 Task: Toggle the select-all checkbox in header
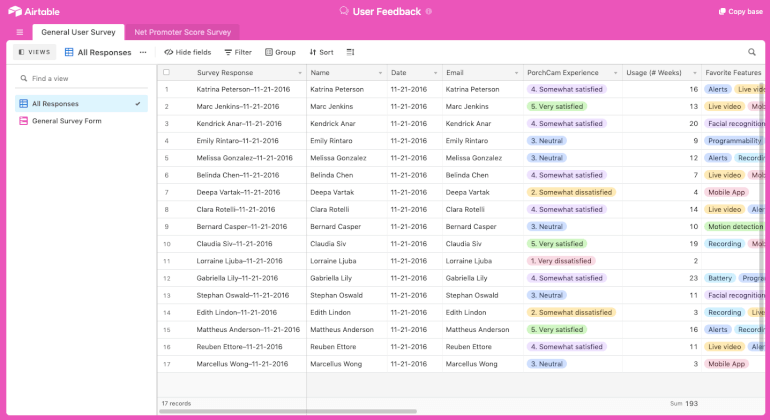(x=166, y=72)
